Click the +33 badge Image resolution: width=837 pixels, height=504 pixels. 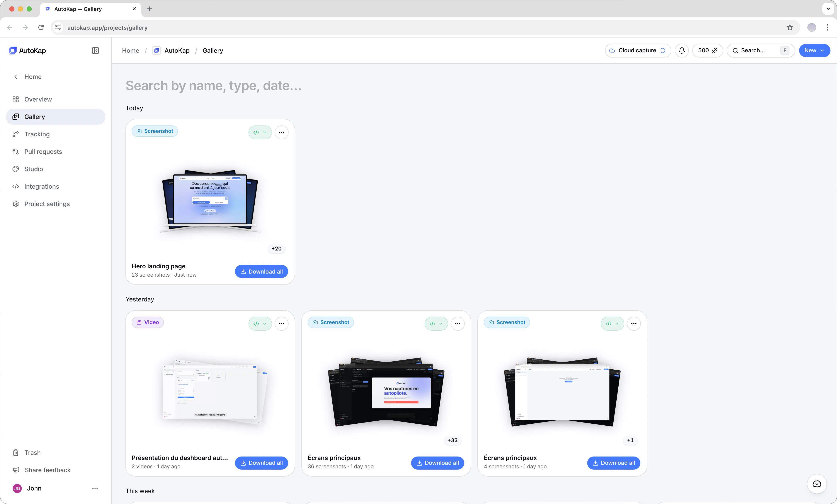coord(453,440)
